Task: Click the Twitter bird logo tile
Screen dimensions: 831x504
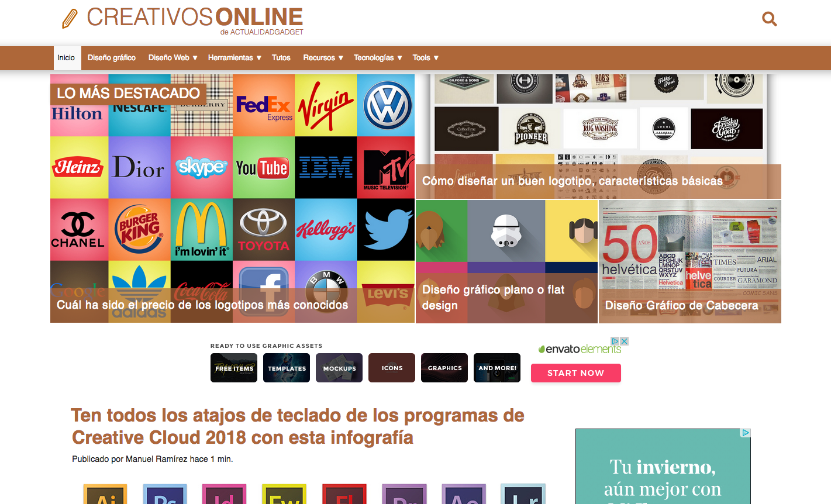Action: click(386, 230)
